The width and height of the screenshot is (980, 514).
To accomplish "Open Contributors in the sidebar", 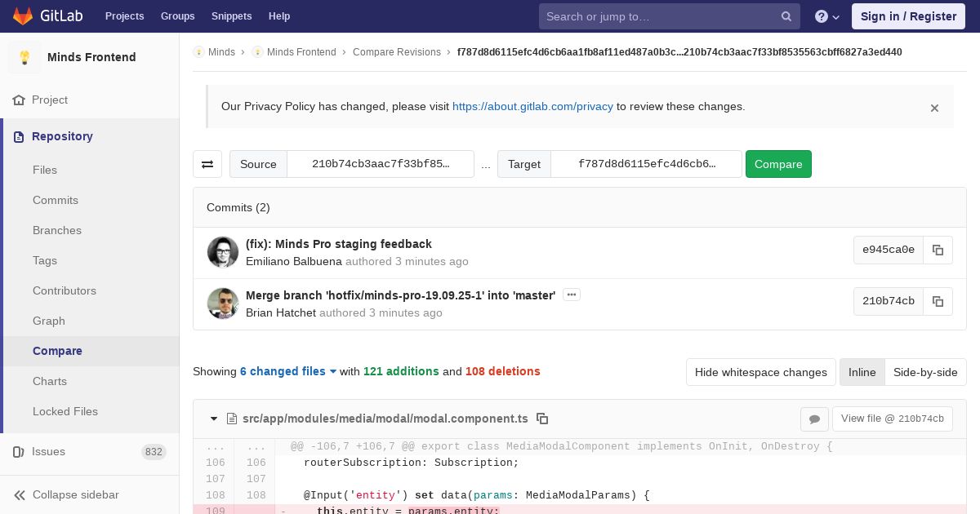I will [65, 290].
